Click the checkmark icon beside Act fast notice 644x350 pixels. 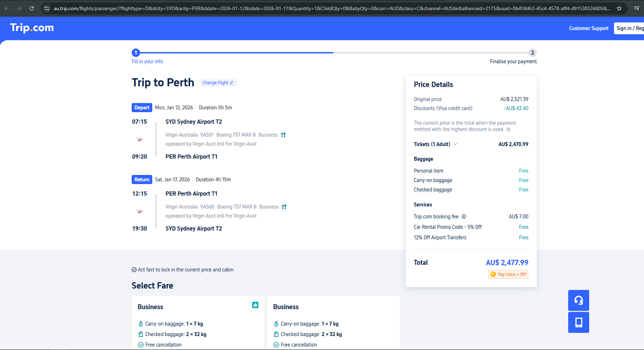(x=134, y=270)
